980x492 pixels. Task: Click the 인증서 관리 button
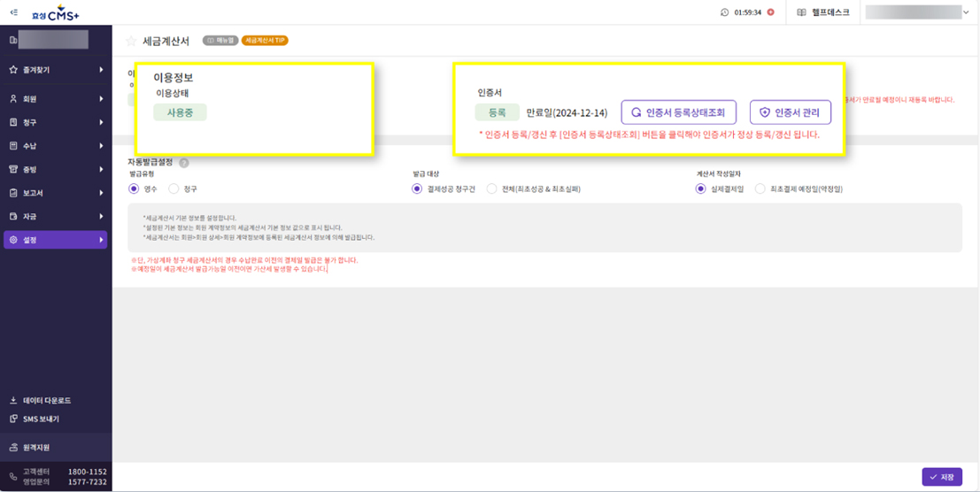coord(790,112)
